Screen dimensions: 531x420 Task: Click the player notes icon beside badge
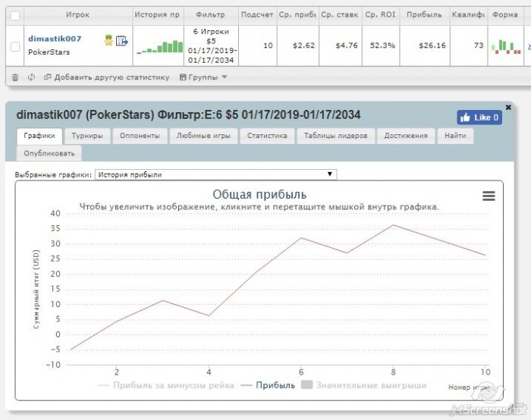coord(121,41)
